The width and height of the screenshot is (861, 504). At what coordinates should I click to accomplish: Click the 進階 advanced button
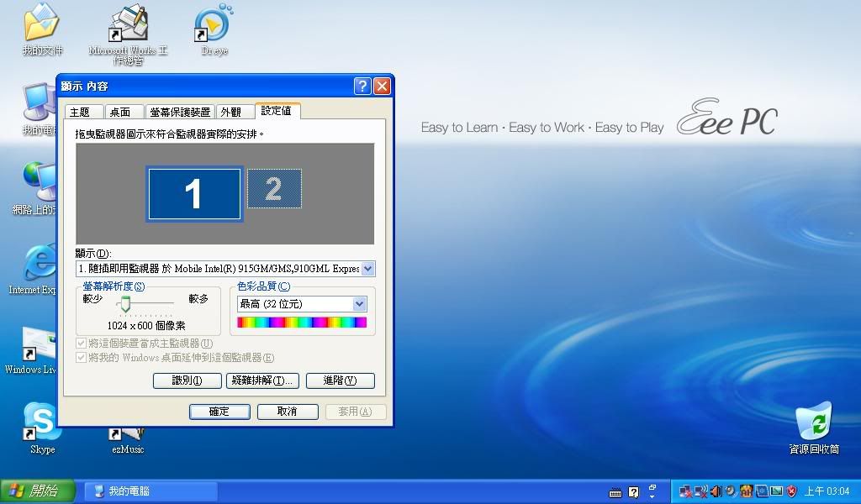click(339, 381)
